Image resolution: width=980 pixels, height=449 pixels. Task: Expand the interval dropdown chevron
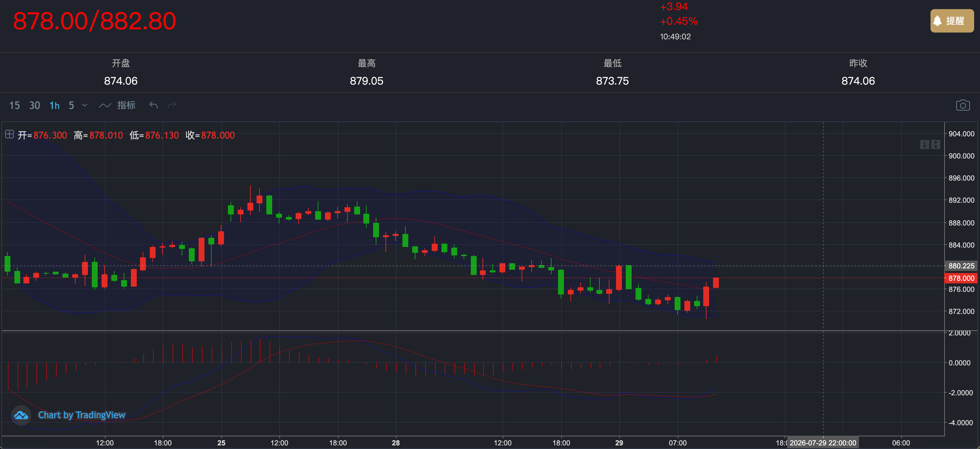click(85, 105)
